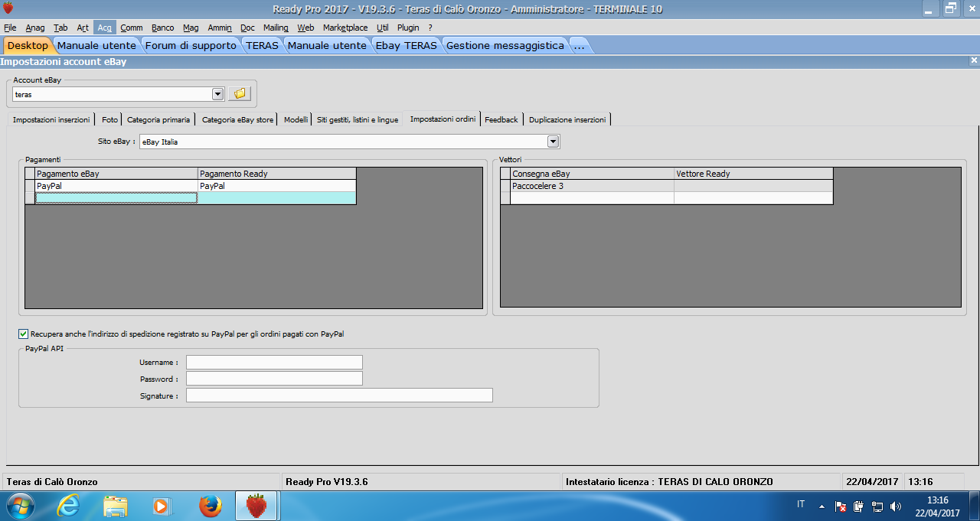Open the Util menu
The image size is (980, 521).
point(383,28)
